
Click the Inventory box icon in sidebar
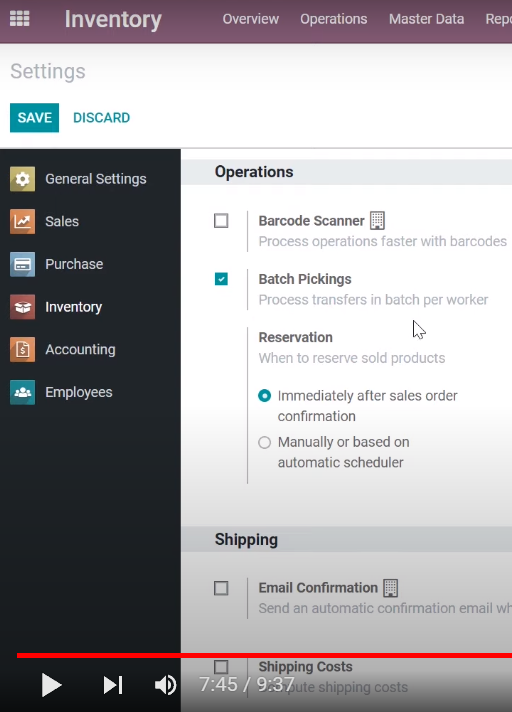(22, 307)
